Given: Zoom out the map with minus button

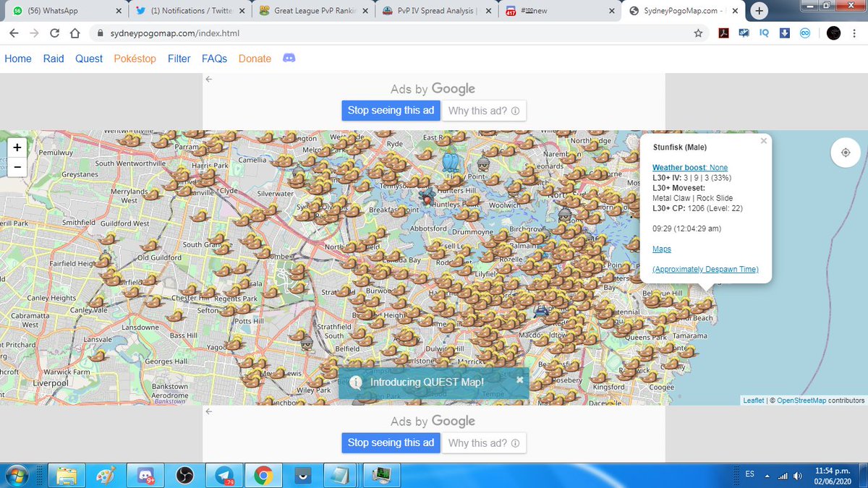Looking at the screenshot, I should point(17,166).
